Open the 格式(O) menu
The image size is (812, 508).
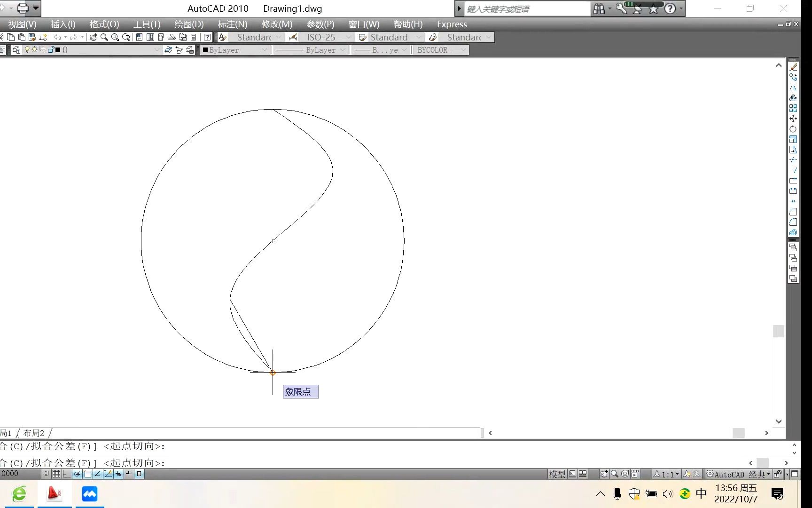[x=104, y=24]
